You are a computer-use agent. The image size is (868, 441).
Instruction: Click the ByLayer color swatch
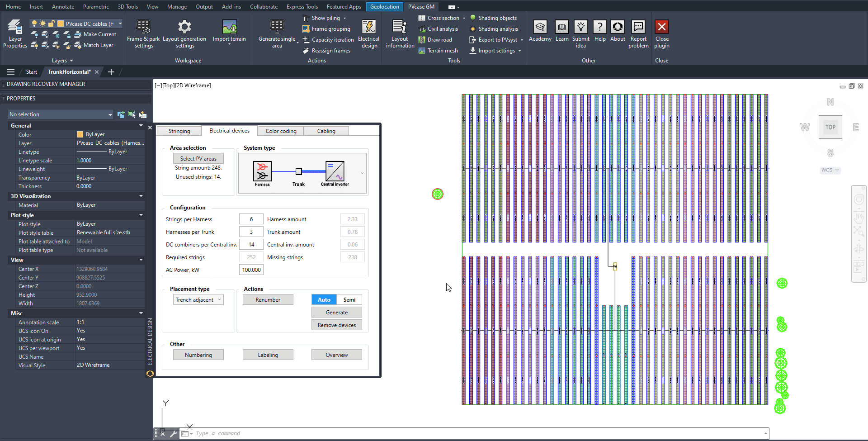click(x=80, y=134)
